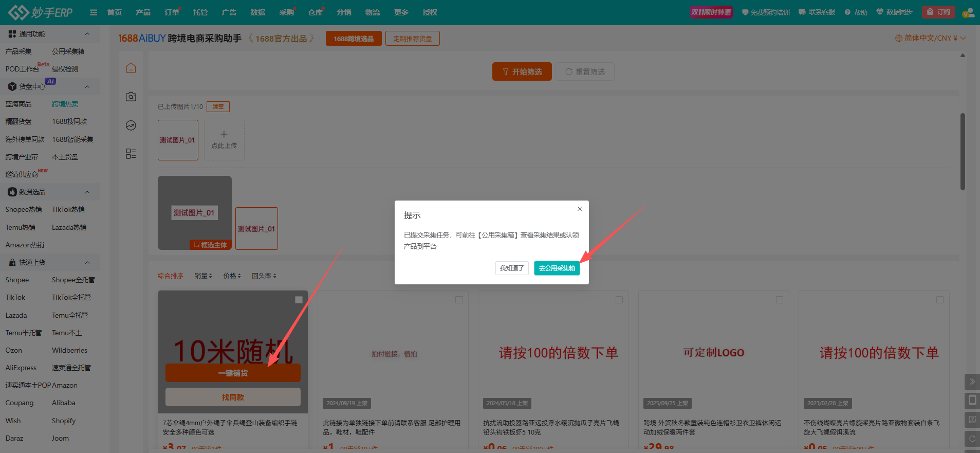This screenshot has width=980, height=453.
Task: Collapse the 快速上货 section chevron
Action: tap(87, 262)
